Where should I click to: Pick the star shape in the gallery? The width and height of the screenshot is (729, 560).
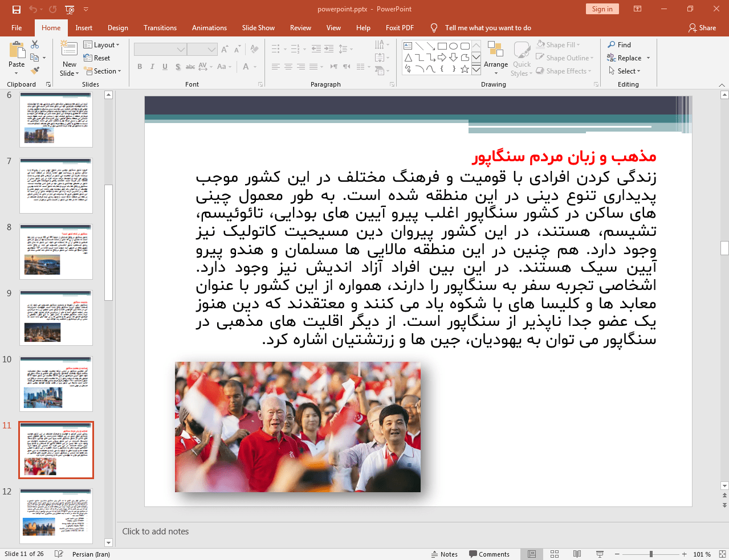point(465,69)
